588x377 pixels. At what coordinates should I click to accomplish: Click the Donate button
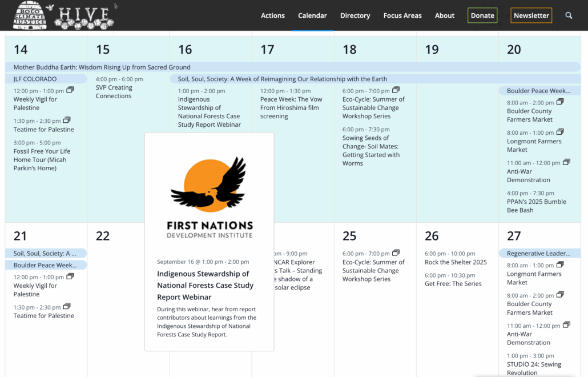tap(482, 15)
